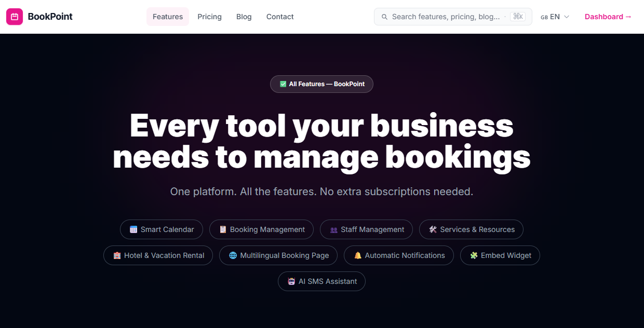Click the pink BookPoint calendar logo icon
This screenshot has height=328, width=644.
point(15,17)
